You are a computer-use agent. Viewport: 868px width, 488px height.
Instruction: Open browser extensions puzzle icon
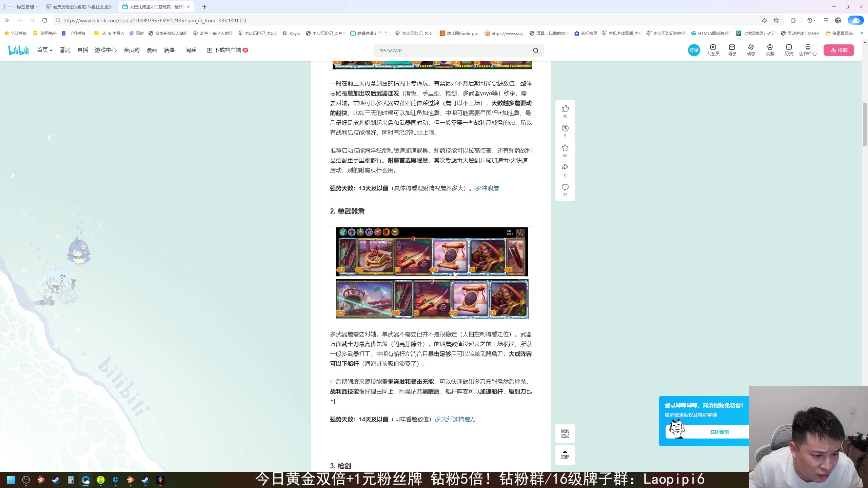click(793, 20)
